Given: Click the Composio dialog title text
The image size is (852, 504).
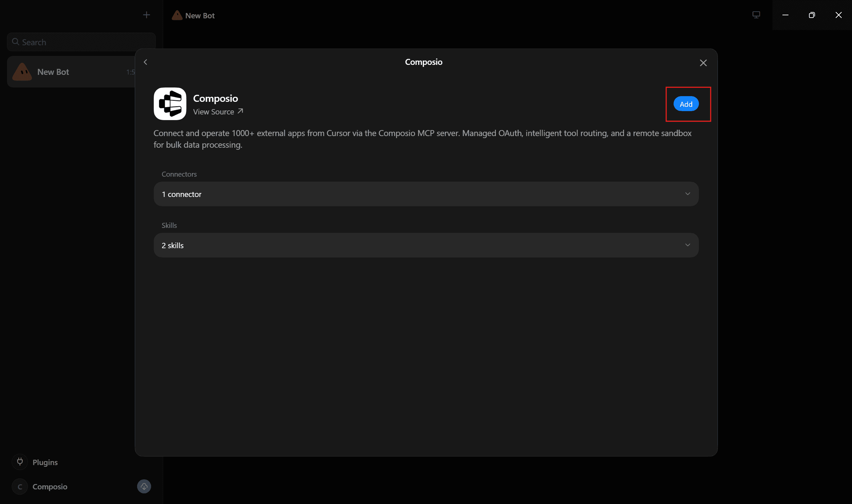Looking at the screenshot, I should 424,62.
